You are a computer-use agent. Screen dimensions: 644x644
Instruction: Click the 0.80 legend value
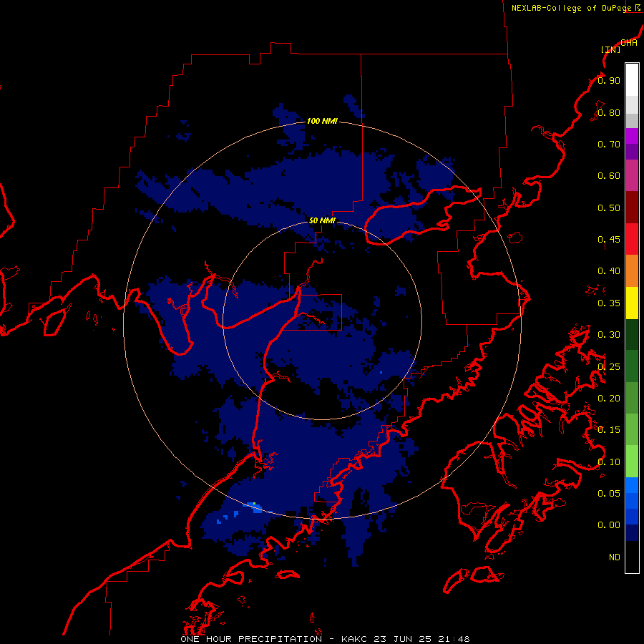(609, 112)
